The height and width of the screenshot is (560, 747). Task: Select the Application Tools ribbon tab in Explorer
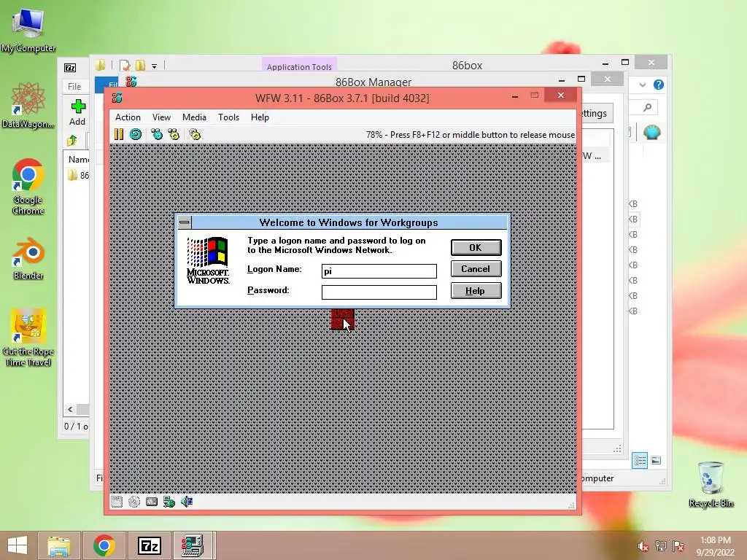coord(299,66)
